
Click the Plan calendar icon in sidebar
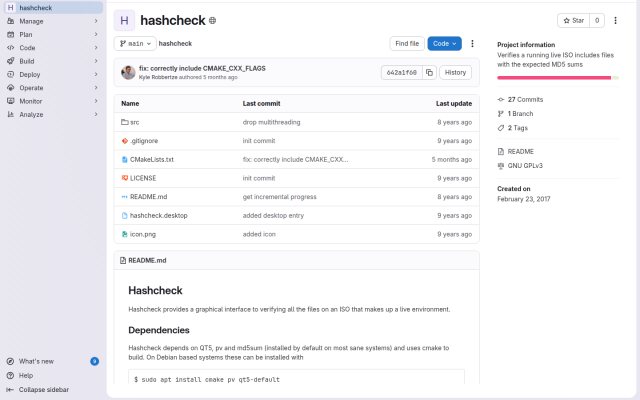11,35
